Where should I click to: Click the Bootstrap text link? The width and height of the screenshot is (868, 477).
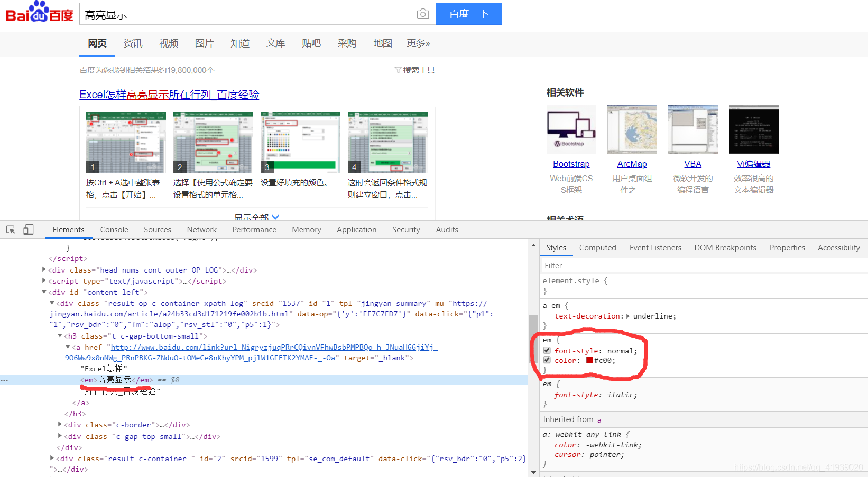(x=571, y=164)
